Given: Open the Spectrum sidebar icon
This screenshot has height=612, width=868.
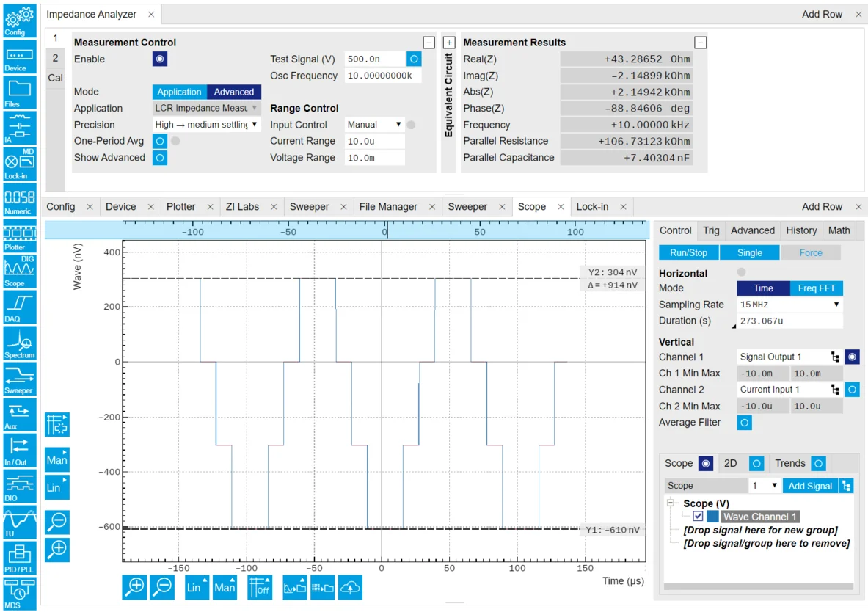Looking at the screenshot, I should [19, 343].
